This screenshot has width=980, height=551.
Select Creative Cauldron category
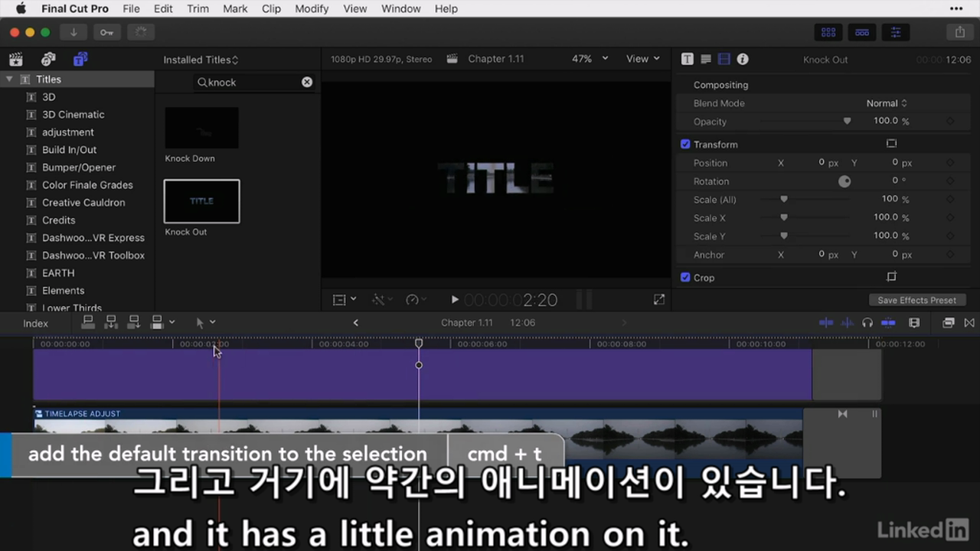[83, 202]
